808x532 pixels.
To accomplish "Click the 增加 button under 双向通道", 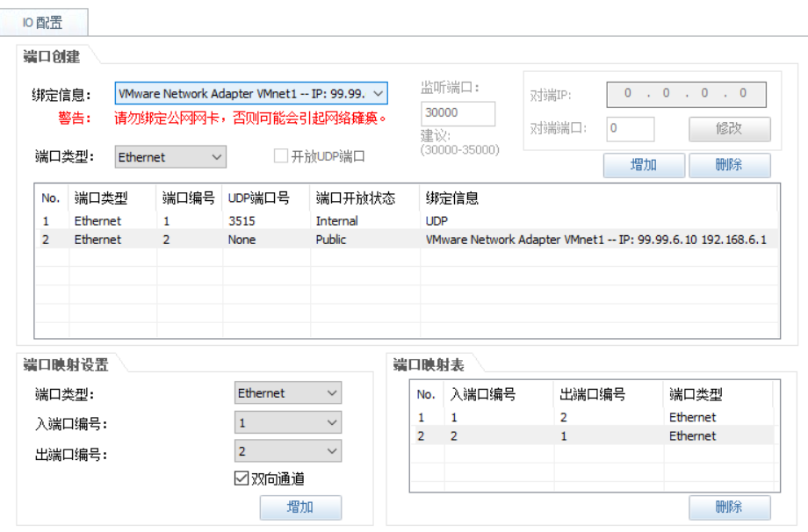I will 301,507.
